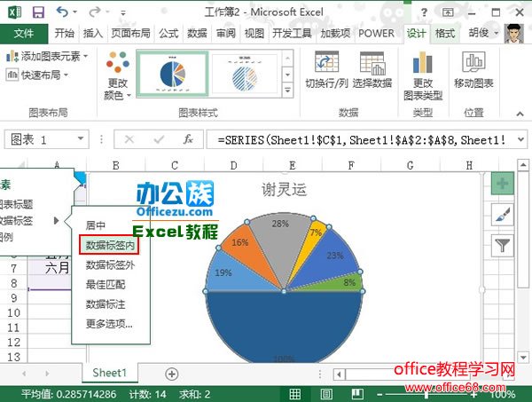Choose Outside End (数据标签外) option
Viewport: 532px width, 402px height.
click(x=111, y=264)
